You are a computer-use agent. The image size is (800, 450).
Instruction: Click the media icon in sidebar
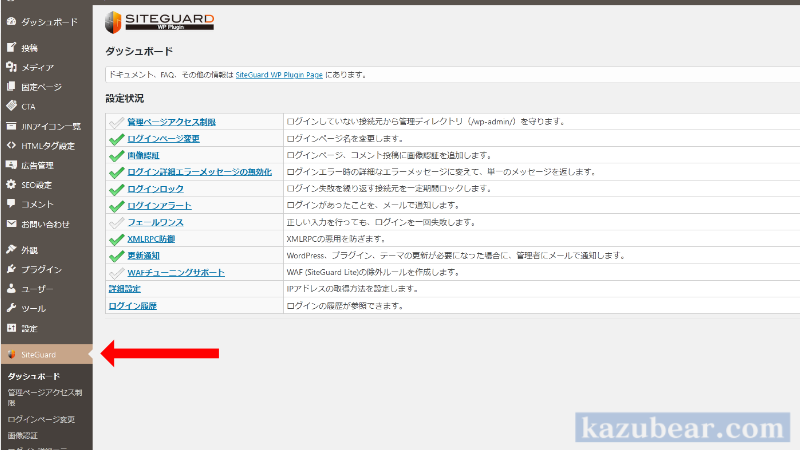[x=11, y=67]
